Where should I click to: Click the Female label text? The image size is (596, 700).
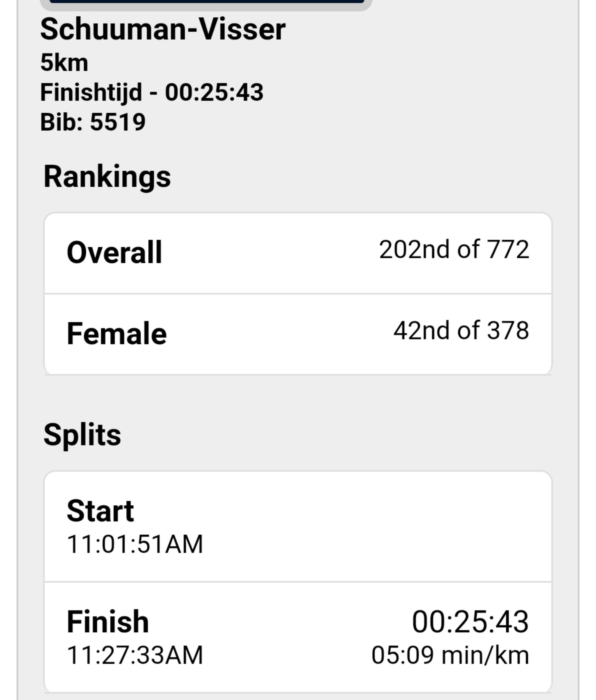(x=116, y=334)
